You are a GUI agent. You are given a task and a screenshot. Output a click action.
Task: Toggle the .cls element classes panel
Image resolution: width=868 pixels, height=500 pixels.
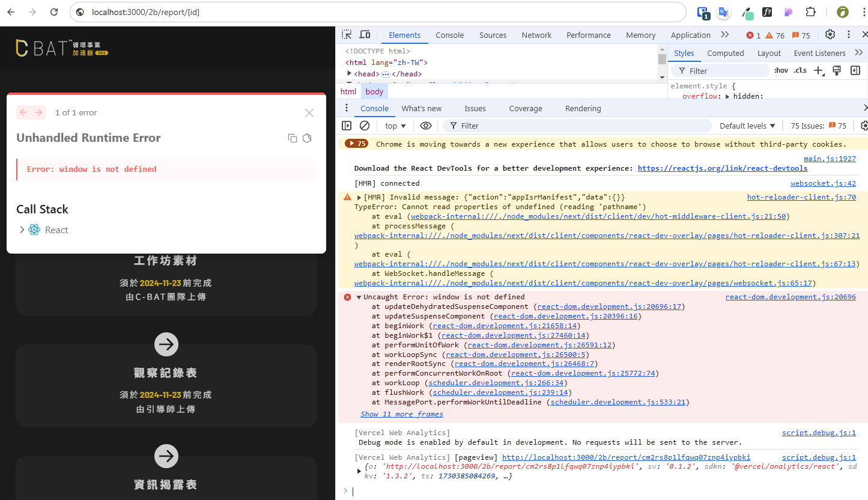pyautogui.click(x=800, y=71)
